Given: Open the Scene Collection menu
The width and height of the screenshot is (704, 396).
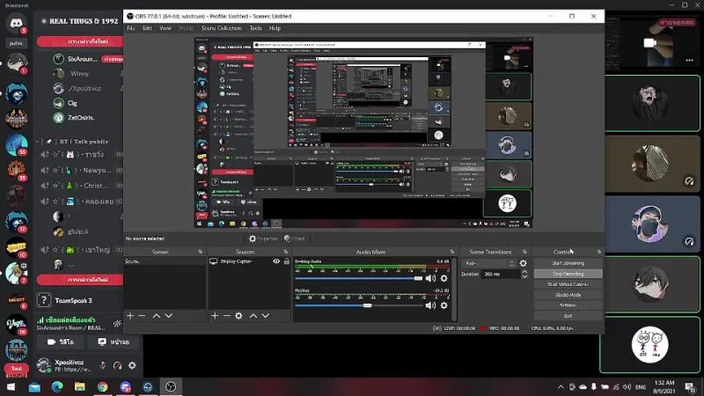Looking at the screenshot, I should (221, 28).
